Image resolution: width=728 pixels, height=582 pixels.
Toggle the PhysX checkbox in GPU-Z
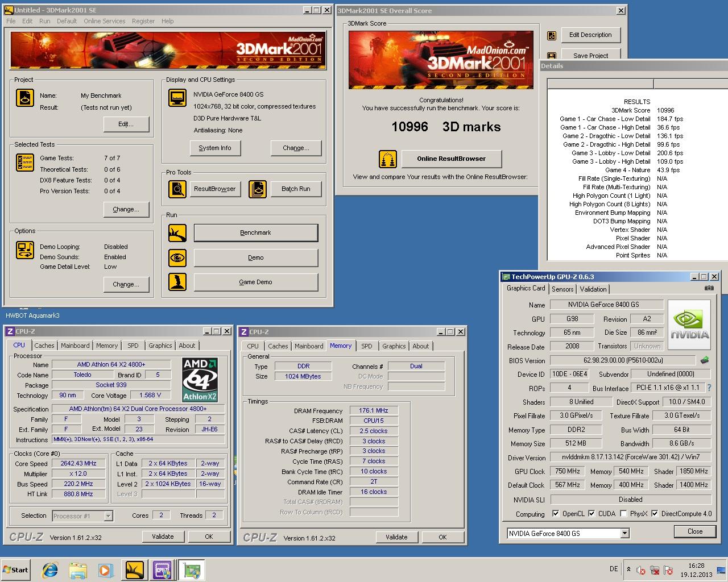tap(624, 514)
